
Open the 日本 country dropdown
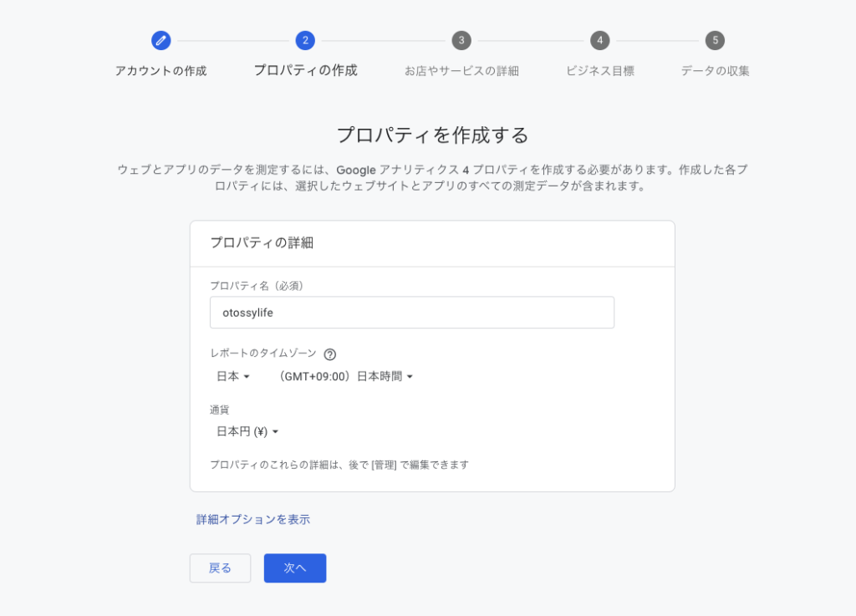click(x=233, y=377)
